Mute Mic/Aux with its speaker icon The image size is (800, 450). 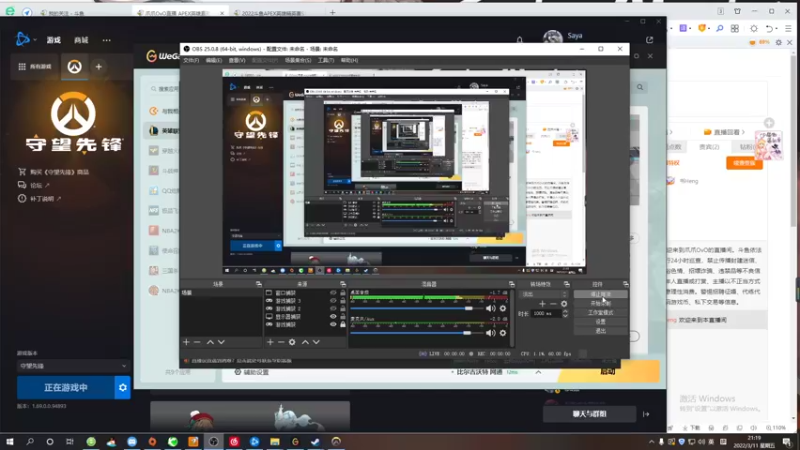tap(490, 333)
